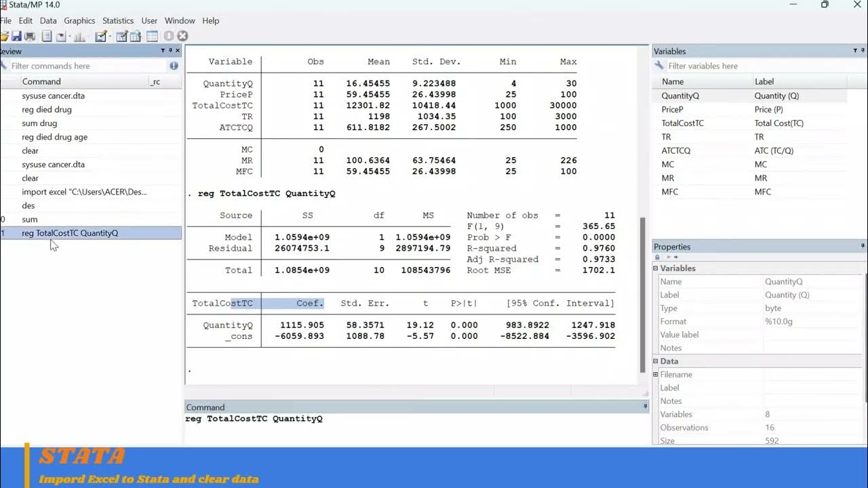Open the Data Editor (Browse) icon

coord(136,36)
